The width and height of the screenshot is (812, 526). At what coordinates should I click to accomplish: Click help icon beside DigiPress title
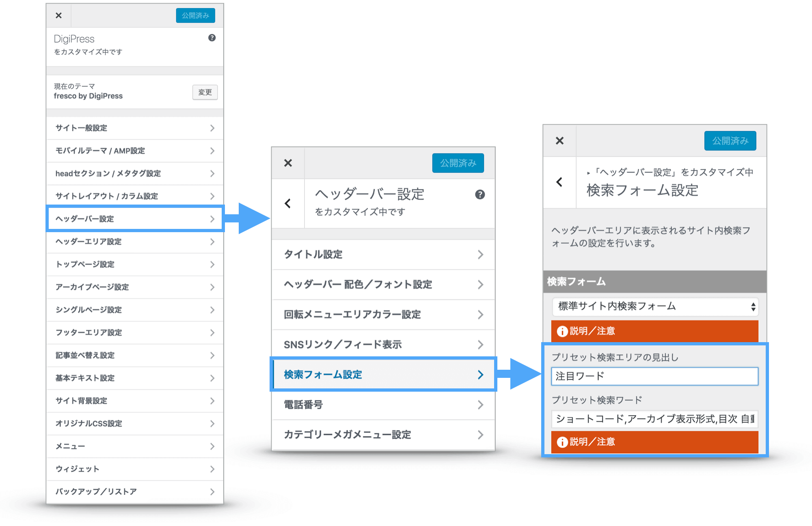212,38
